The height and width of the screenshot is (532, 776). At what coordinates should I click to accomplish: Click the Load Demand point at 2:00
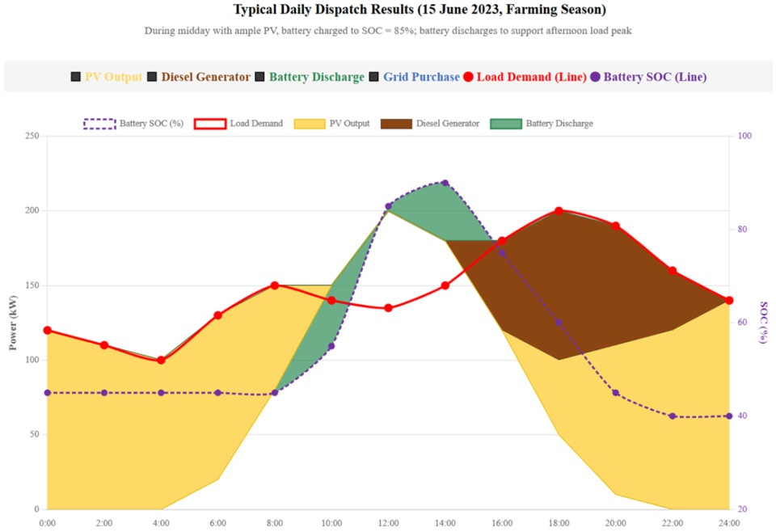[x=104, y=345]
